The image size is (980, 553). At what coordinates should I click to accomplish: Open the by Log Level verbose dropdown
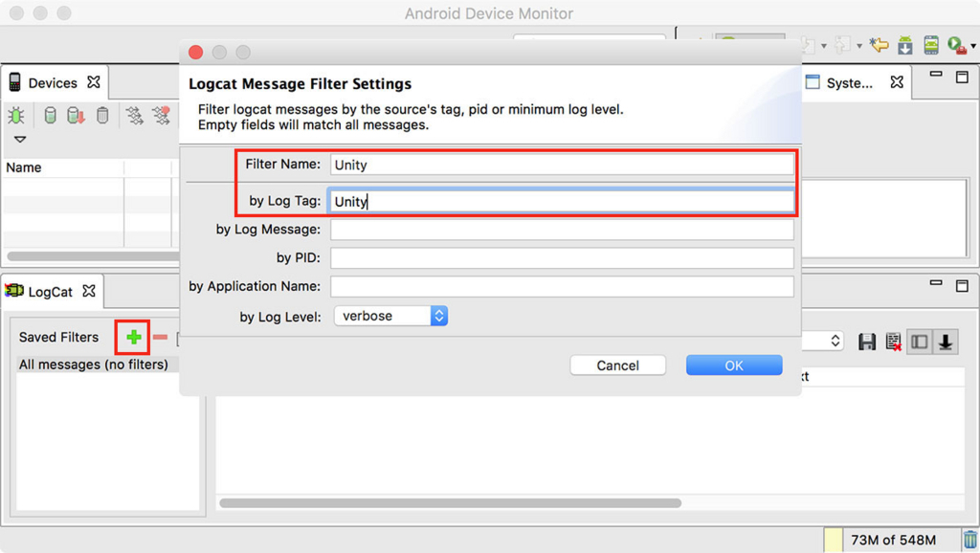(x=390, y=316)
